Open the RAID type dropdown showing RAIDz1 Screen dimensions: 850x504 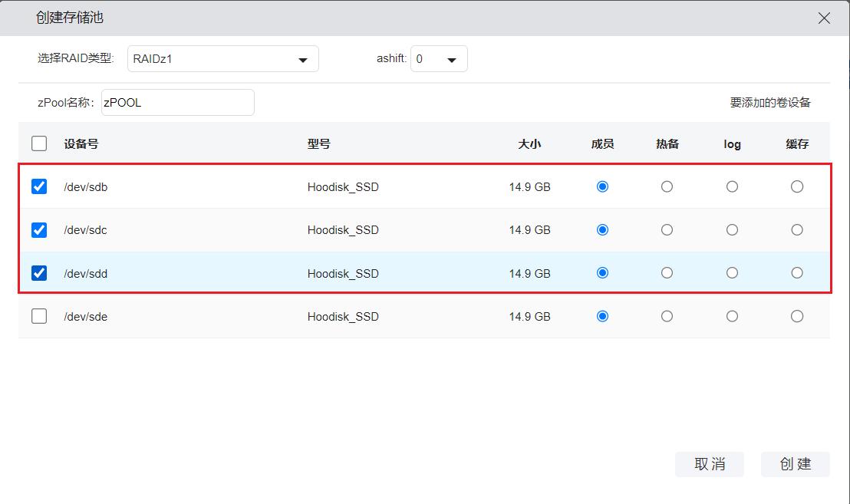pyautogui.click(x=222, y=59)
